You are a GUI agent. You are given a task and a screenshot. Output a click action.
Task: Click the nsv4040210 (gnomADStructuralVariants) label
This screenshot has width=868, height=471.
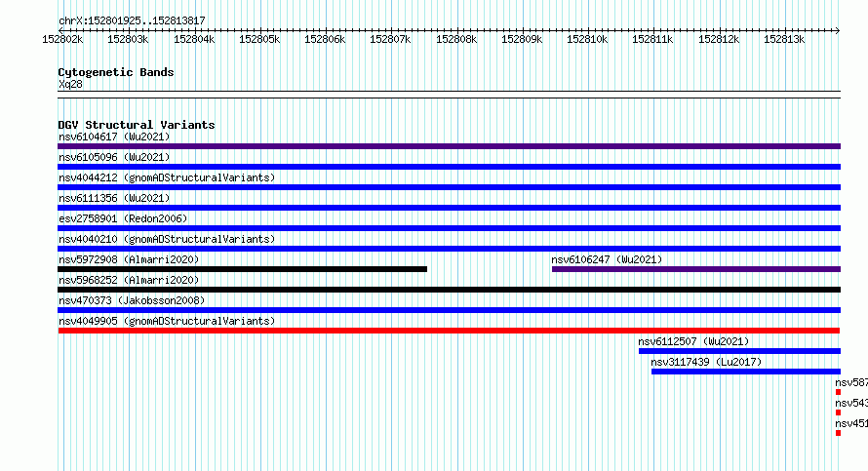tap(167, 239)
